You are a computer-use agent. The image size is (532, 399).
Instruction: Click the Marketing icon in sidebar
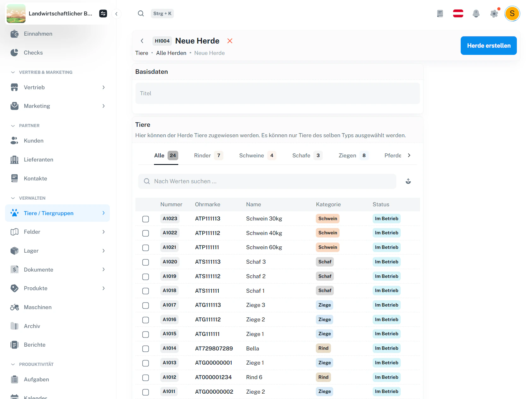click(15, 106)
